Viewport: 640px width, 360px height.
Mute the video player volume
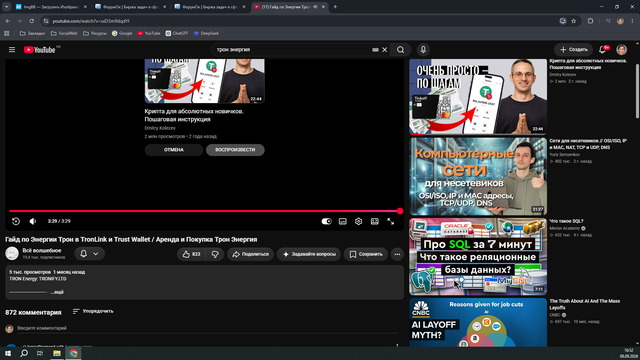[x=33, y=221]
